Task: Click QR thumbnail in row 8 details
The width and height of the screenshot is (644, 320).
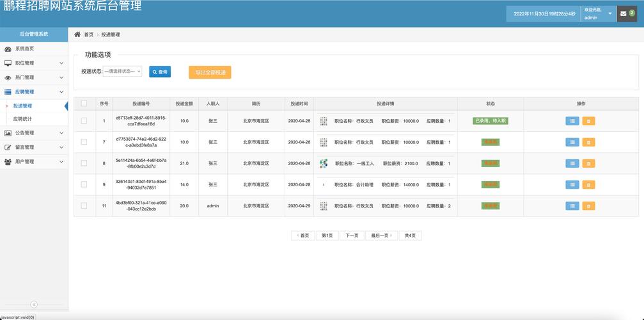Action: click(x=324, y=163)
